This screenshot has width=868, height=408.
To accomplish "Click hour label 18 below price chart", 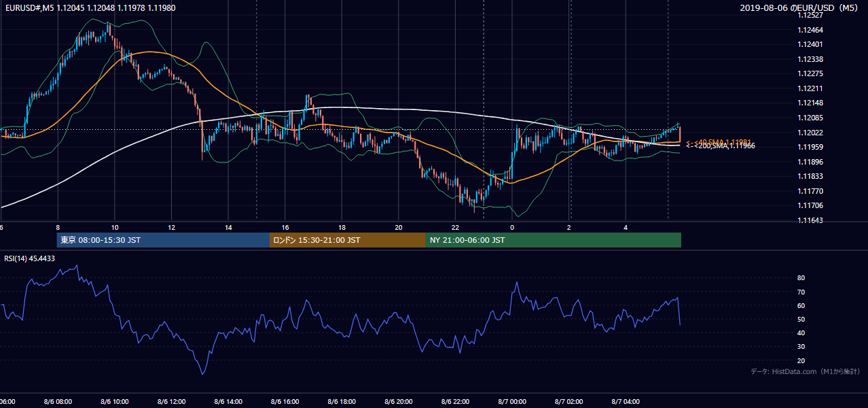I will click(x=342, y=228).
